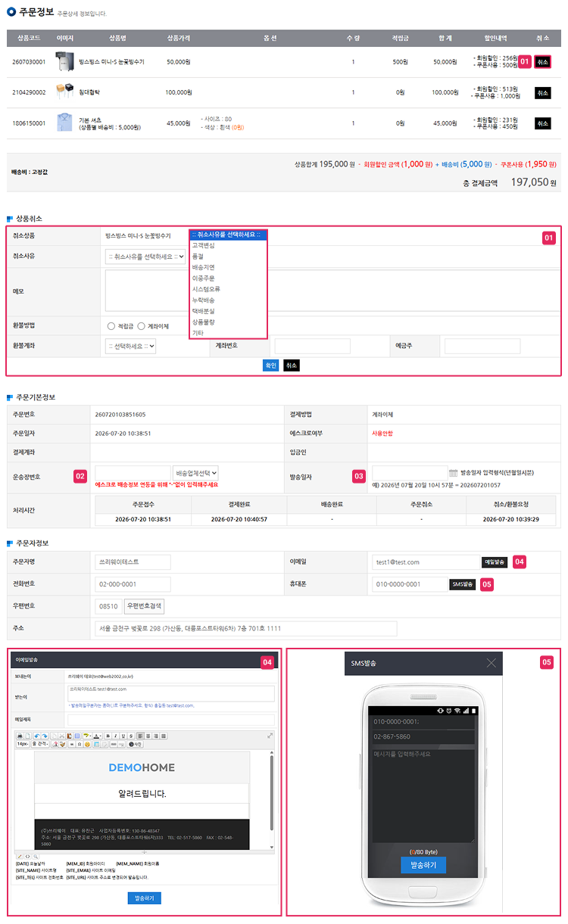Choose 상품불량 from cancel reason list
This screenshot has height=924, width=568.
tap(228, 322)
